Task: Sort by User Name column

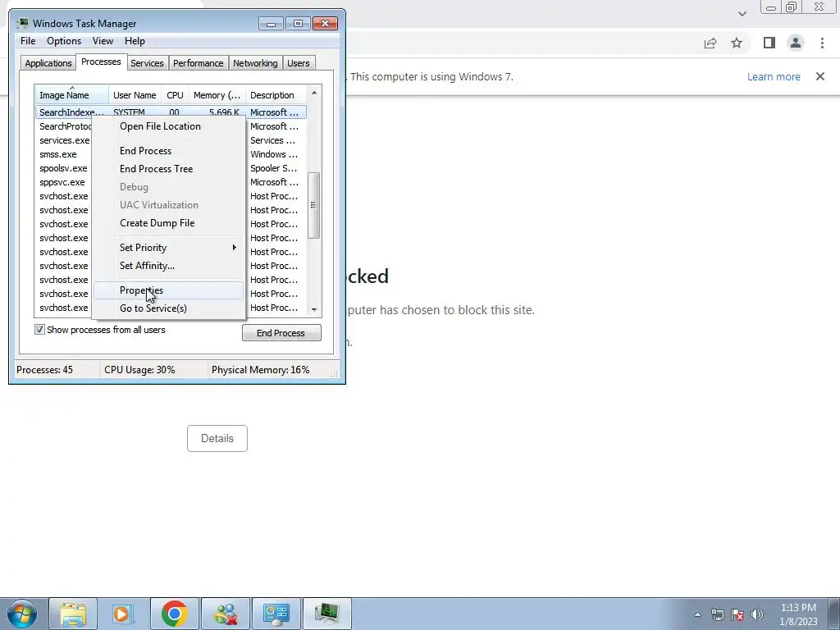Action: point(135,95)
